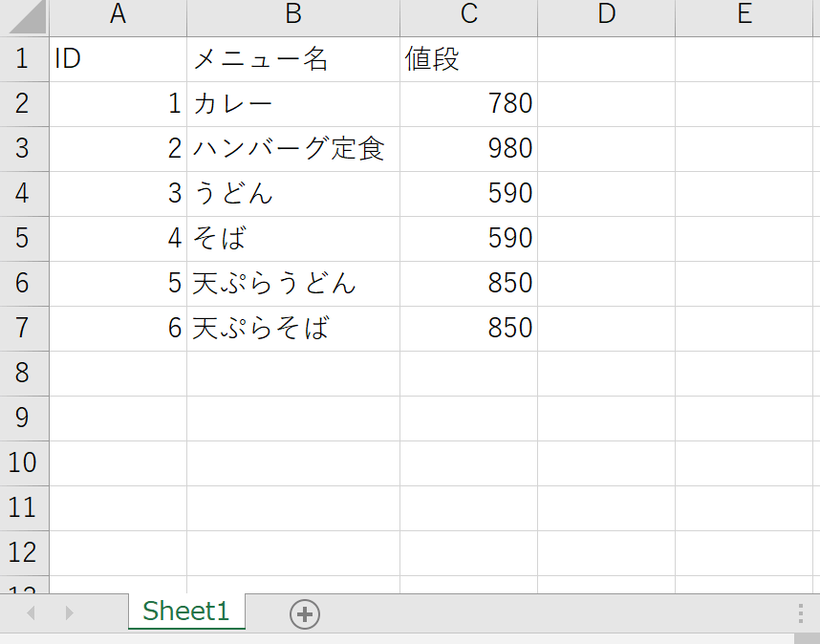
Task: Click the 値段 header cell
Action: tap(468, 59)
